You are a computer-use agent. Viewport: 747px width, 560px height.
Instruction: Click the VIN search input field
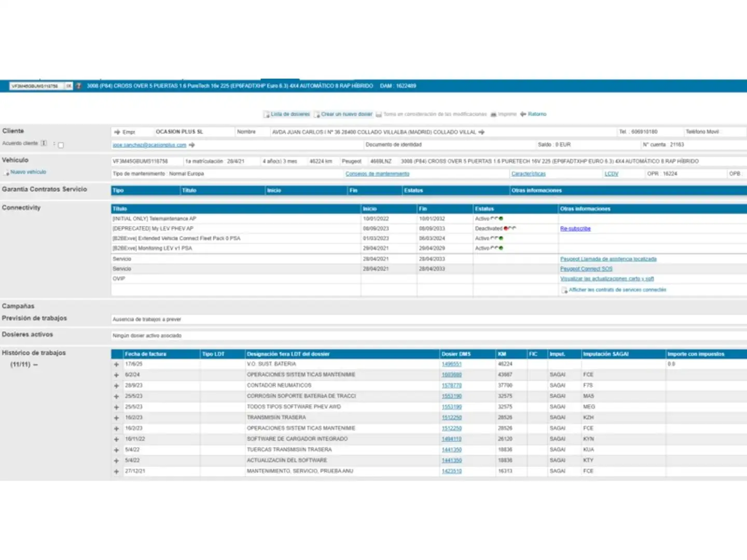coord(36,86)
